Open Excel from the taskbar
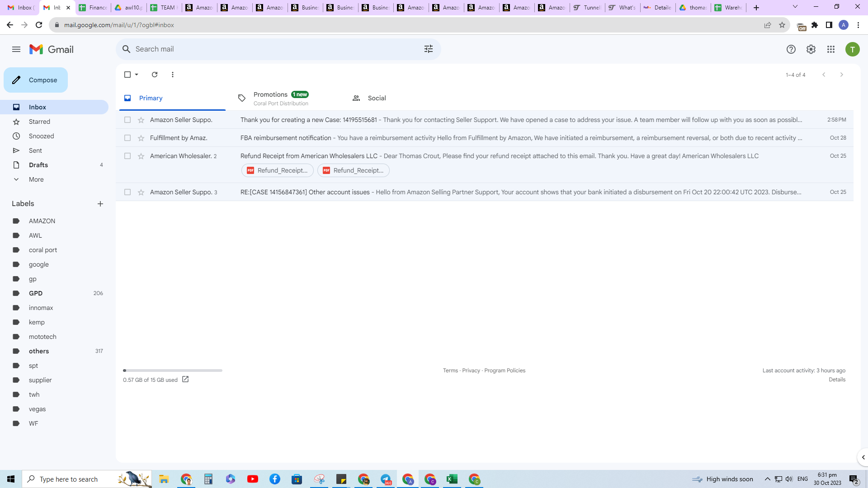Viewport: 868px width, 488px height. [452, 479]
